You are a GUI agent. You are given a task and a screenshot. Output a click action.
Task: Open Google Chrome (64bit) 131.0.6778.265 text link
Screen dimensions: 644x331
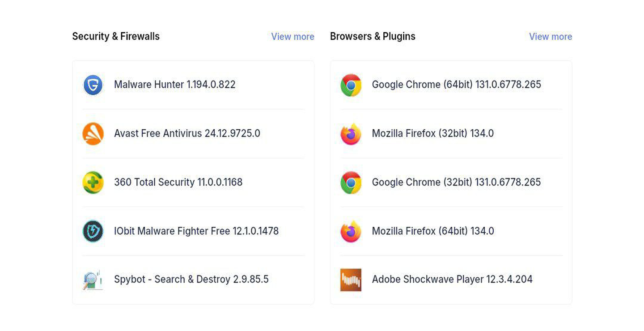point(457,85)
